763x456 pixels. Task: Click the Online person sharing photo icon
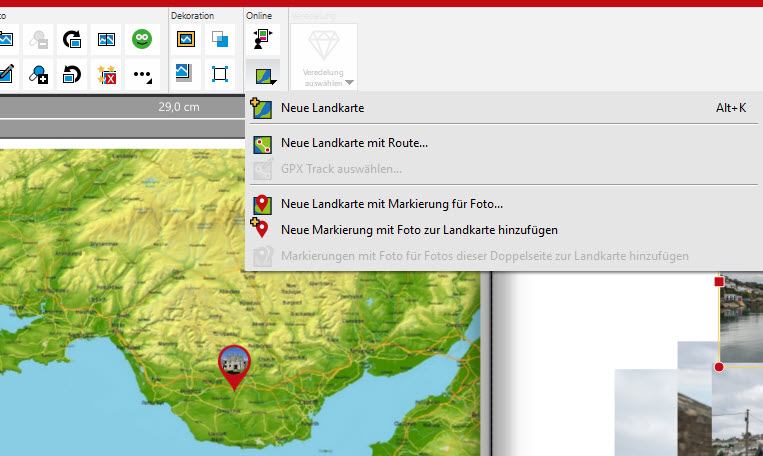coord(263,39)
